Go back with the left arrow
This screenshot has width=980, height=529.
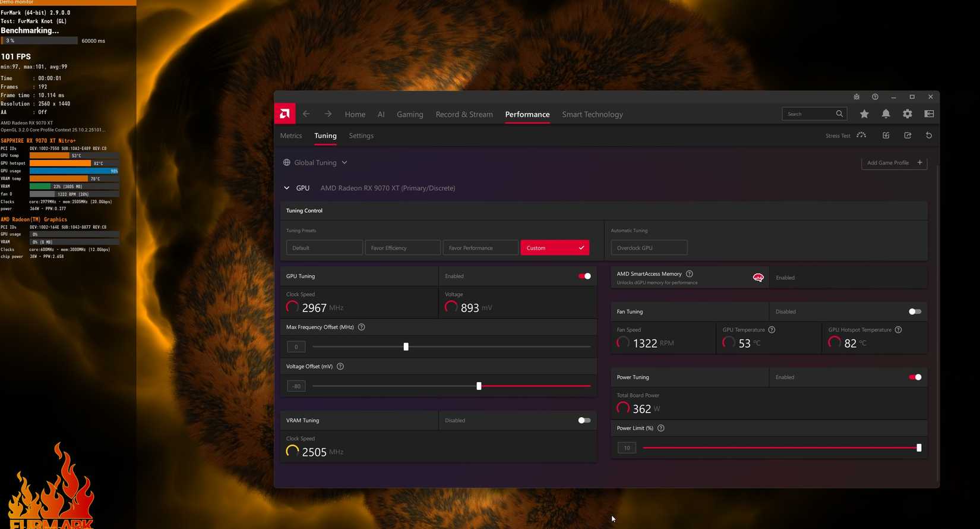click(306, 114)
